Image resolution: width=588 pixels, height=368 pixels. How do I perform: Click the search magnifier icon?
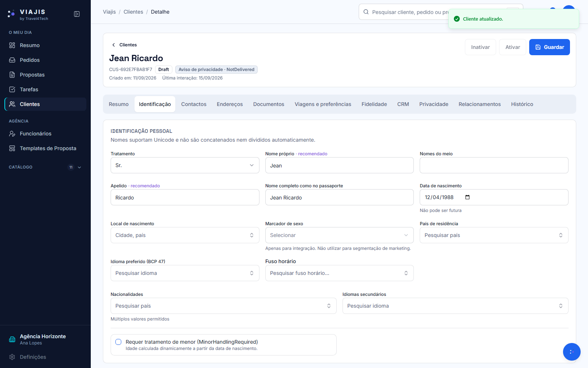point(366,12)
